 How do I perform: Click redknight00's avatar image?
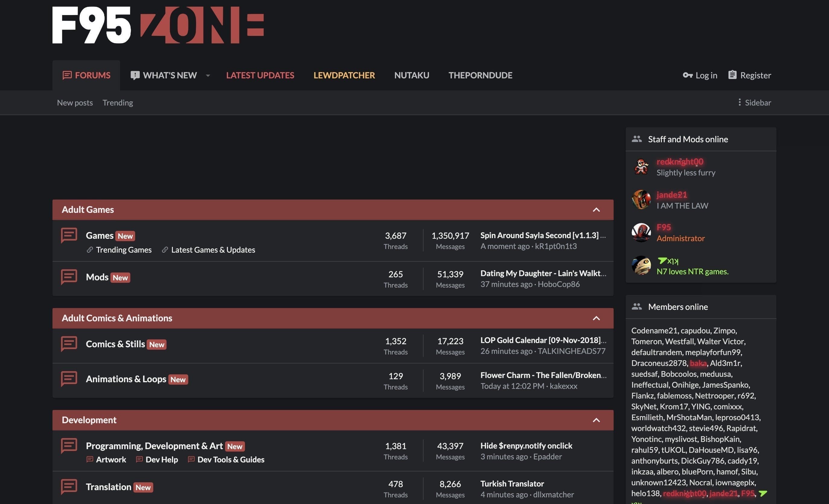tap(641, 167)
